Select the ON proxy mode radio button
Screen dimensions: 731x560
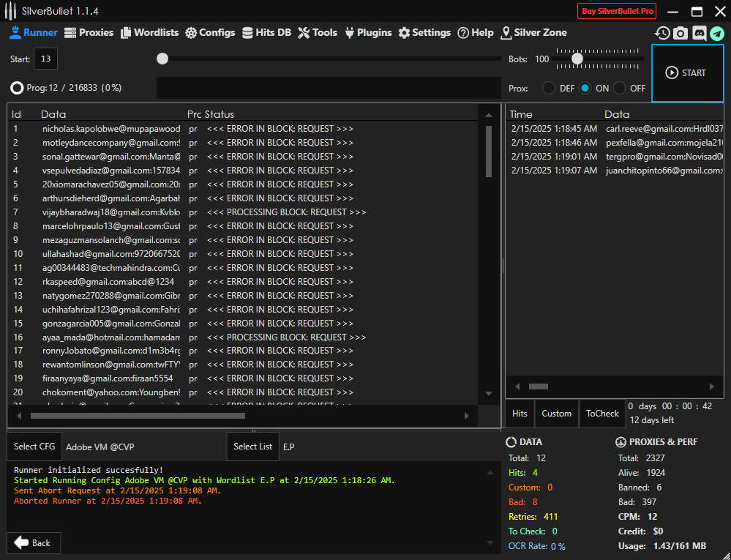585,88
